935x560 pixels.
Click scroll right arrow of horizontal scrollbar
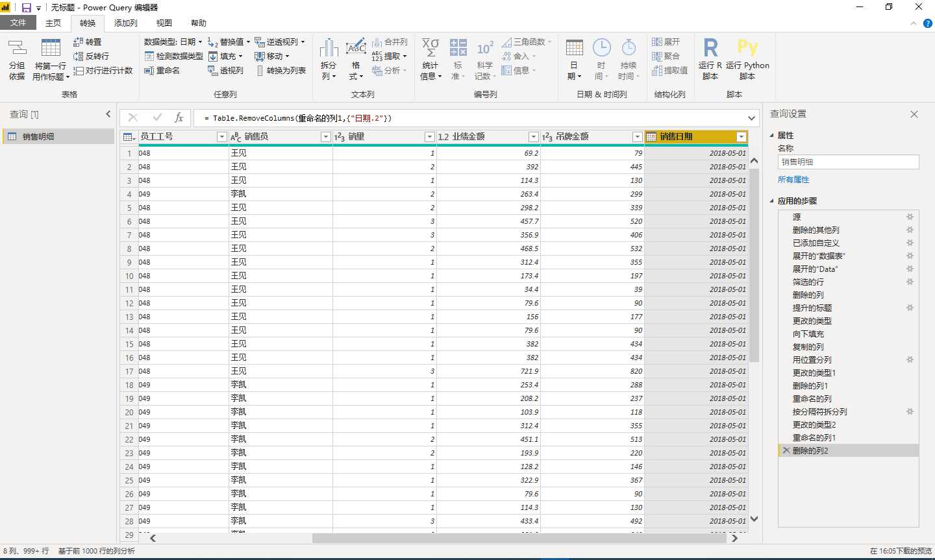tap(734, 538)
